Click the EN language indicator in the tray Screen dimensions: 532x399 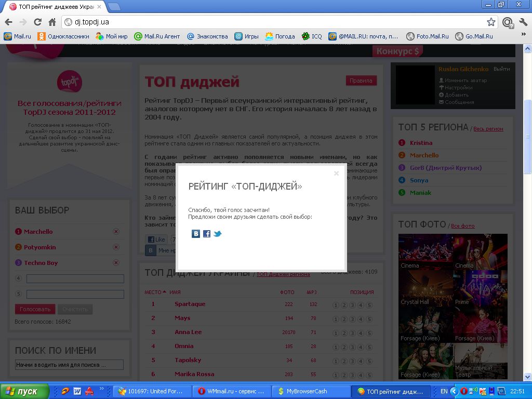coord(444,391)
